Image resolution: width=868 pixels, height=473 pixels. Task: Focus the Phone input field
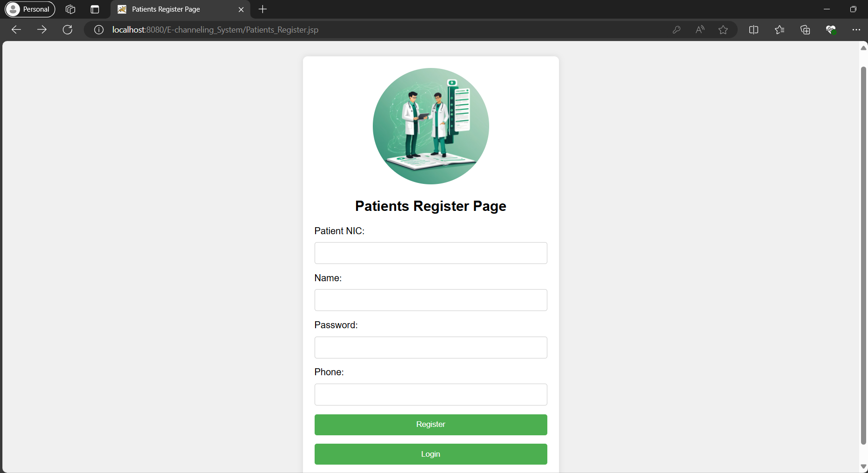pos(431,395)
